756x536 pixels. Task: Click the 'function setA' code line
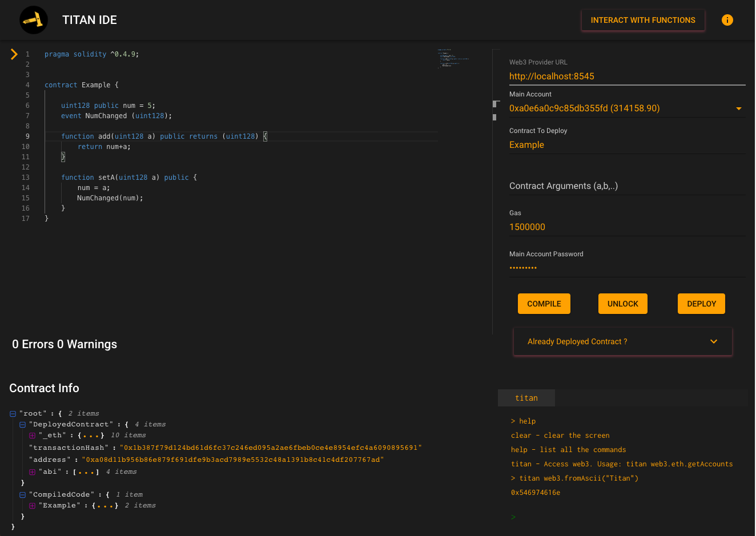coord(129,178)
